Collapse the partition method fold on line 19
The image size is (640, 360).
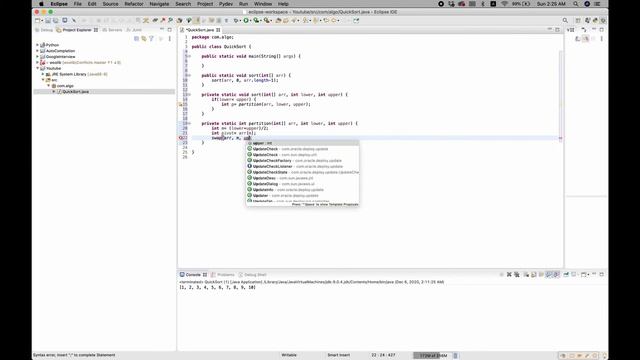[189, 123]
